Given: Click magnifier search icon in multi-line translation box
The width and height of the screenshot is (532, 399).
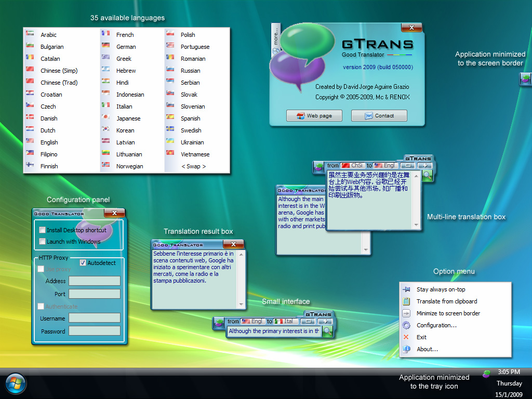Looking at the screenshot, I should 427,176.
